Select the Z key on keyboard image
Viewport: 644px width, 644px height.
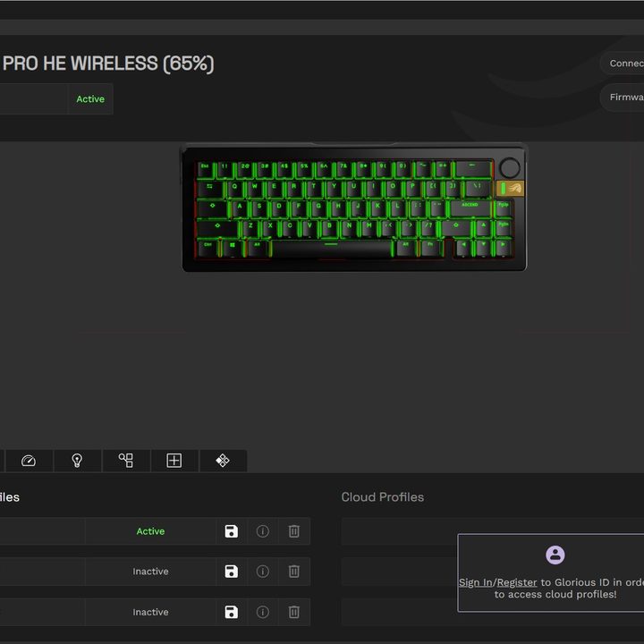click(x=250, y=227)
